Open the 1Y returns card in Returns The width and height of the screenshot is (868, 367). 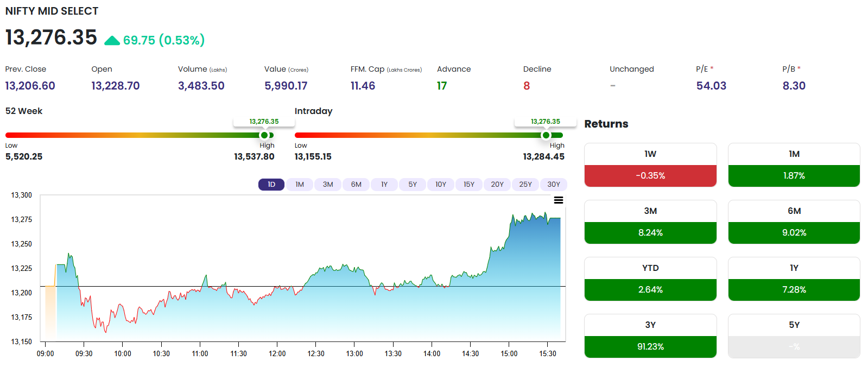794,279
